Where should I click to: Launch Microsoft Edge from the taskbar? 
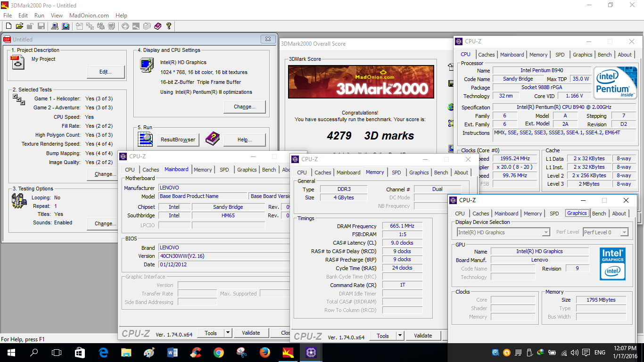(103, 352)
